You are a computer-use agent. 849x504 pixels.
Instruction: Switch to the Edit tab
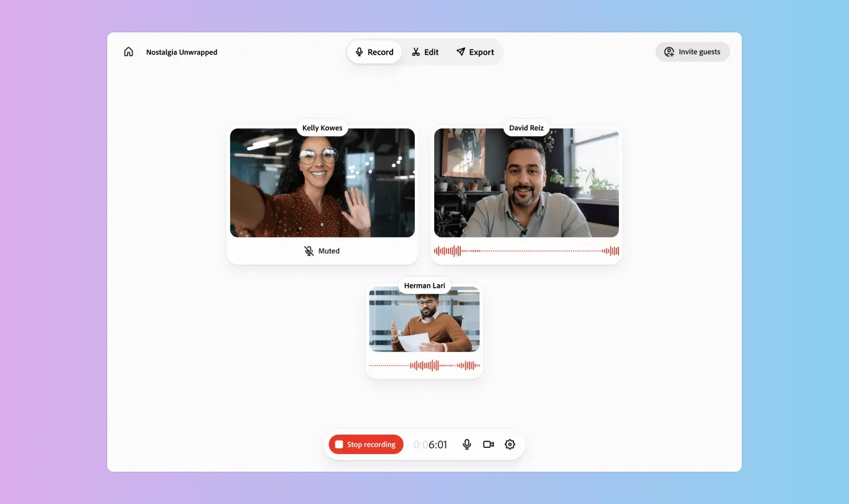(426, 52)
